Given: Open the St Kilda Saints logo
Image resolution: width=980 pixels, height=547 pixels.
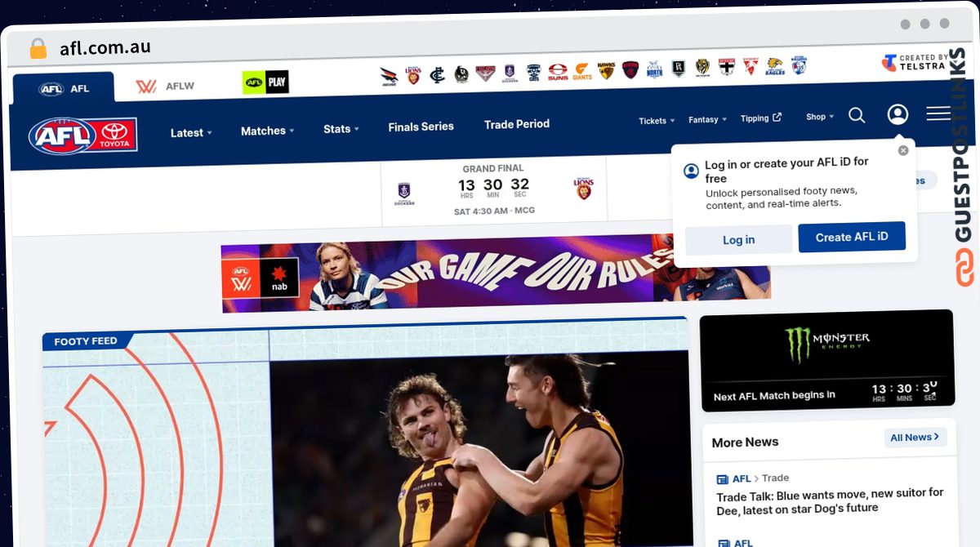Looking at the screenshot, I should (726, 67).
